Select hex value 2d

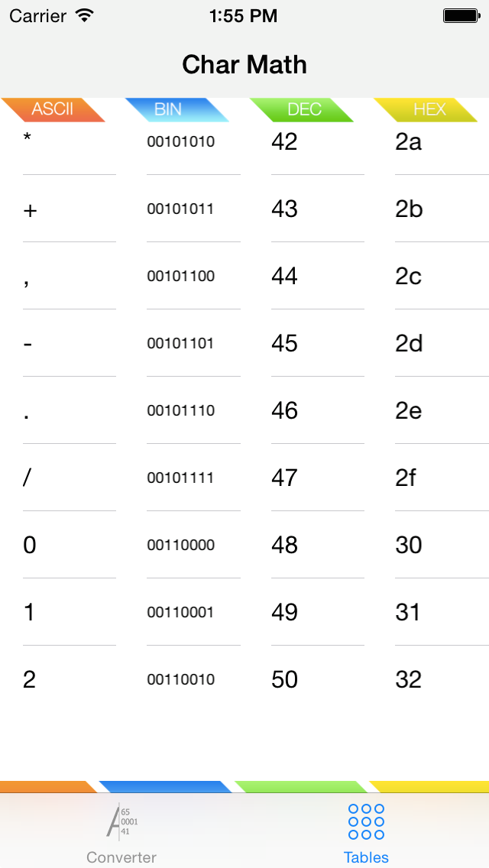[409, 343]
